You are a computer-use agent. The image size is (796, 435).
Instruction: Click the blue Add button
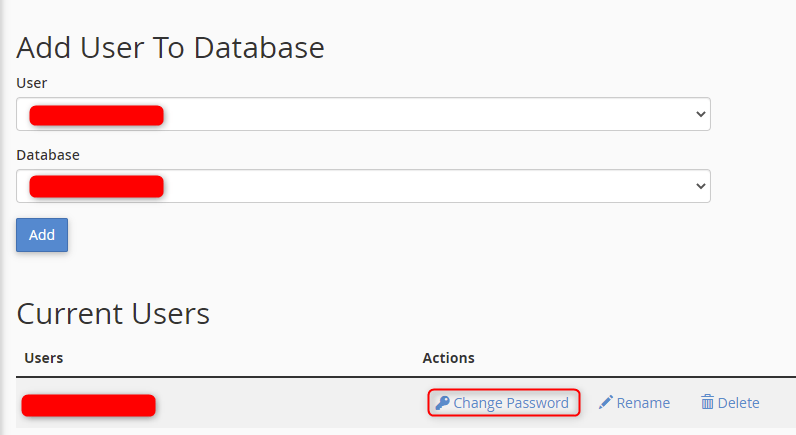click(x=42, y=235)
